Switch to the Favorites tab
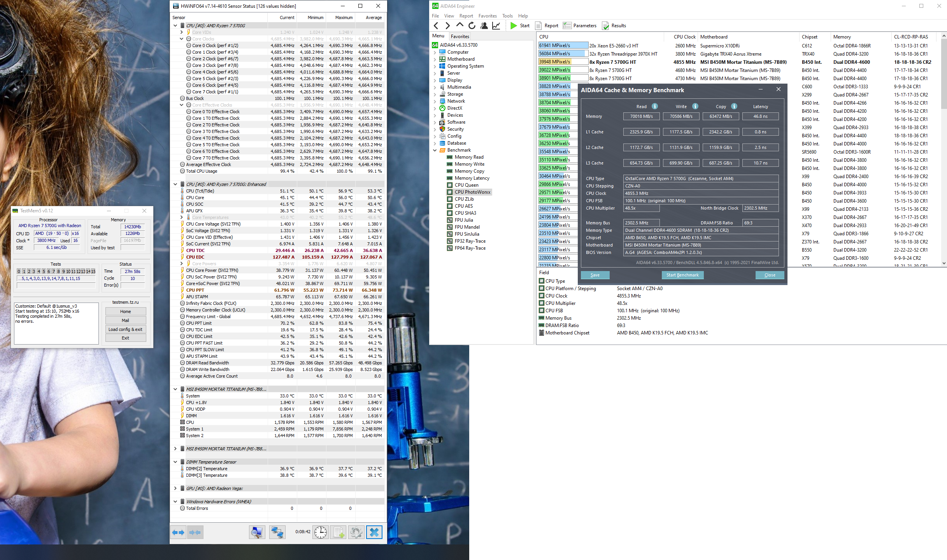Image resolution: width=947 pixels, height=560 pixels. click(460, 36)
